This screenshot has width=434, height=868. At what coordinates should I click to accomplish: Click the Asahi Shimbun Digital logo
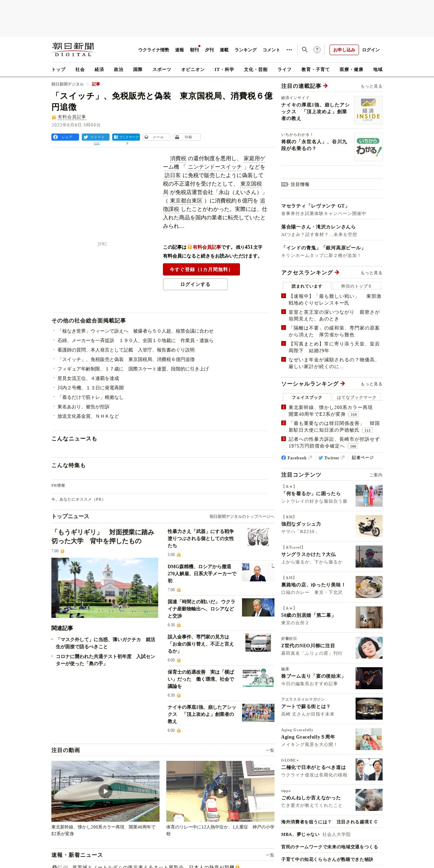[x=73, y=49]
